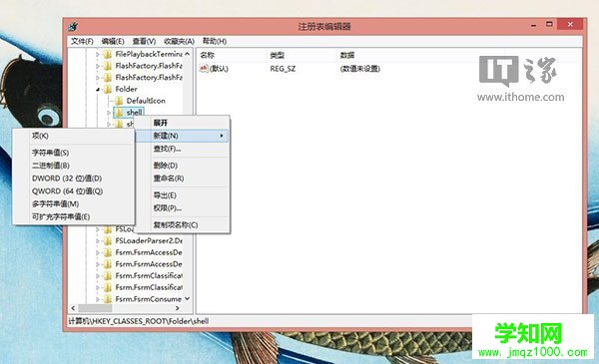The width and height of the screenshot is (599, 364).
Task: Choose 重命名(R) in context menu
Action: point(183,179)
